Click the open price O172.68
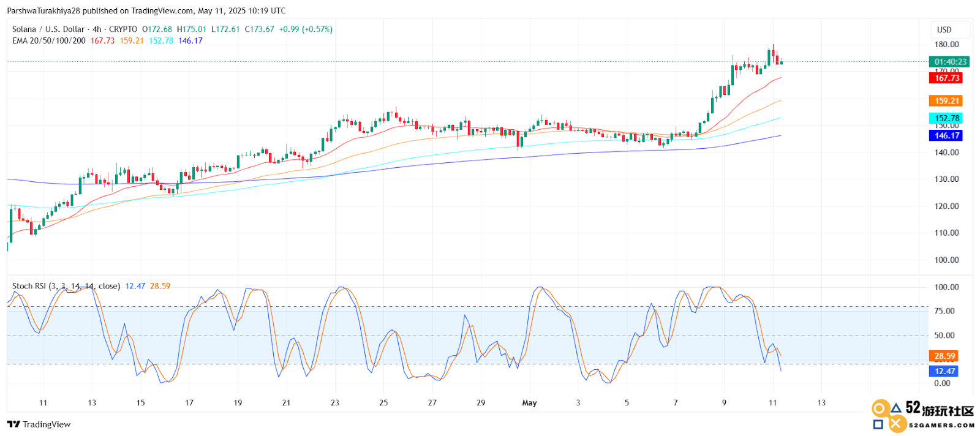The image size is (980, 436). tap(157, 29)
